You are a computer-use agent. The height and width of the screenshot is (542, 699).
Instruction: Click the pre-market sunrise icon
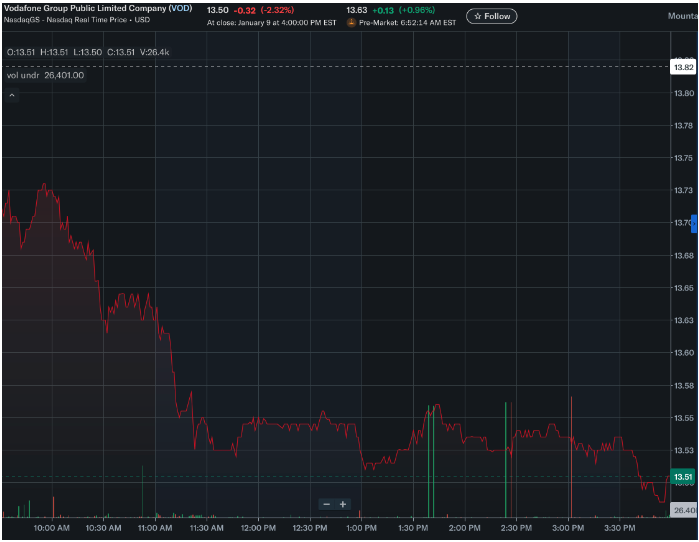tap(352, 22)
